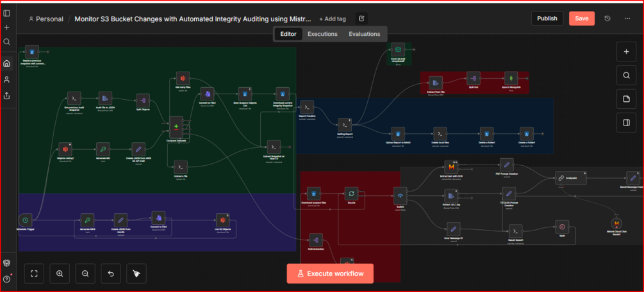Viewport: 644px width, 292px height.
Task: Click the tidy up nodes broom icon
Action: point(136,273)
